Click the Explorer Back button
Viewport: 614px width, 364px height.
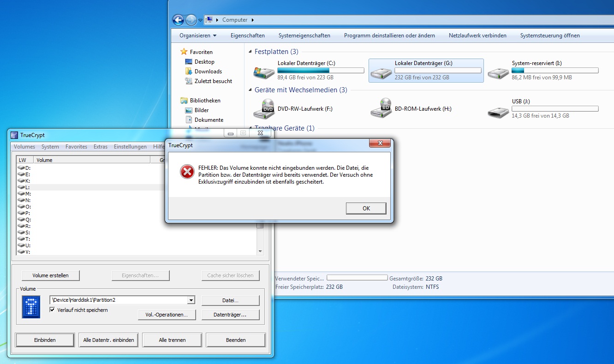(x=178, y=20)
